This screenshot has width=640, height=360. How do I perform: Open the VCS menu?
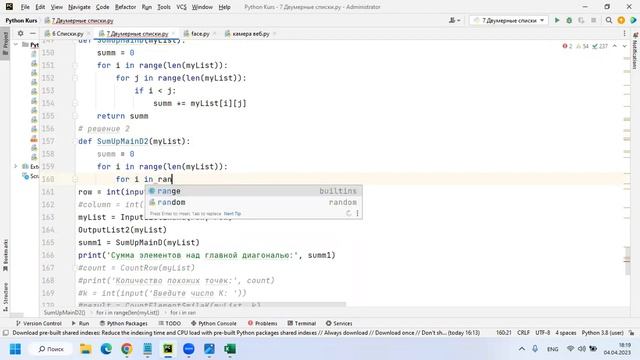[181, 7]
